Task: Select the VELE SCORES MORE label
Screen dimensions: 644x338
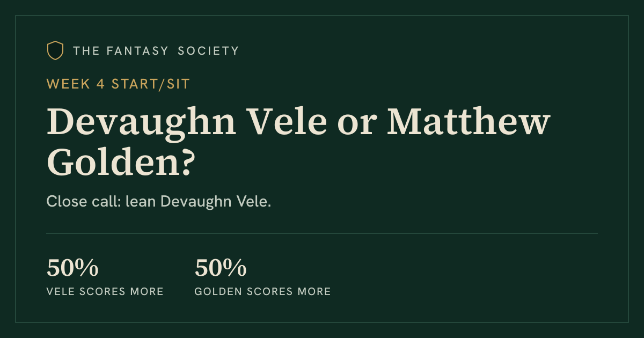Action: pyautogui.click(x=105, y=292)
